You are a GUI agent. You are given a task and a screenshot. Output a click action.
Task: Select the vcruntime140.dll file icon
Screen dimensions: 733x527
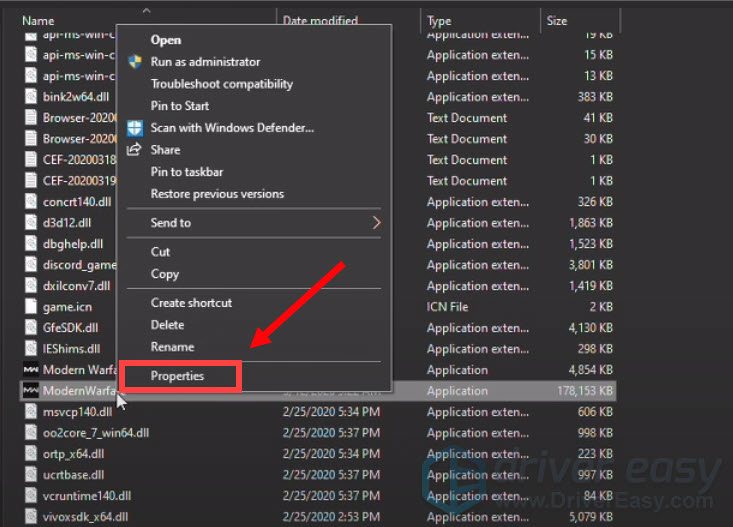coord(31,496)
